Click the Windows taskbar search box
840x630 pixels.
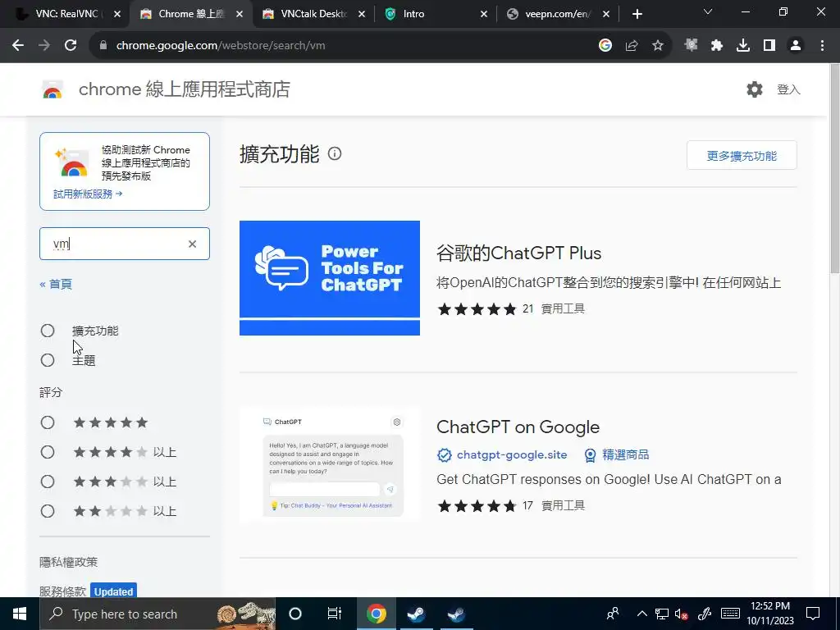pos(157,614)
